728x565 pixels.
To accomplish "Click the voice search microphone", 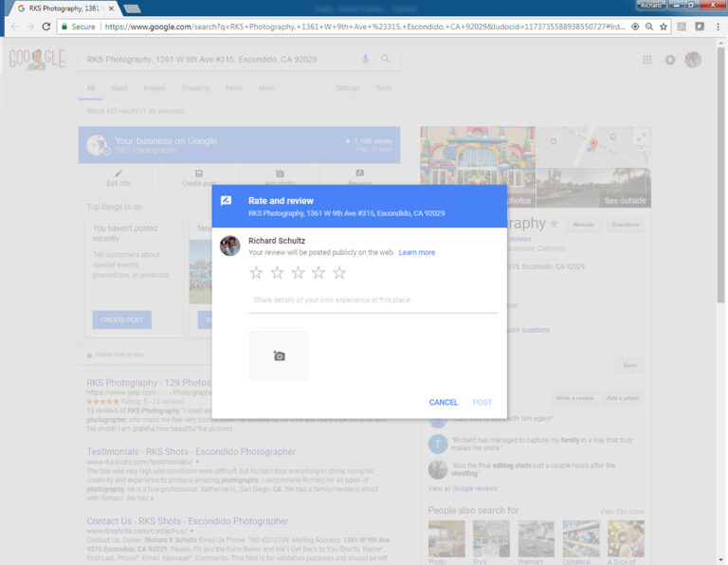I will pos(366,60).
